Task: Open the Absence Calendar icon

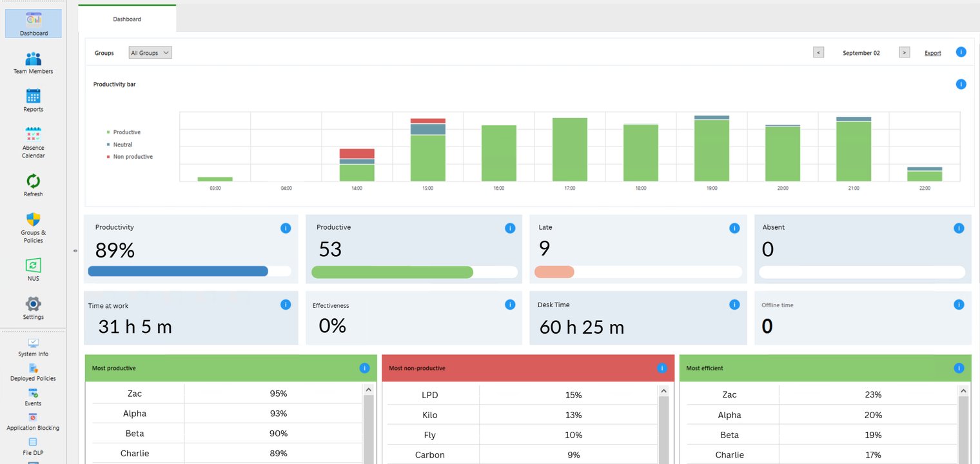Action: coord(33,134)
